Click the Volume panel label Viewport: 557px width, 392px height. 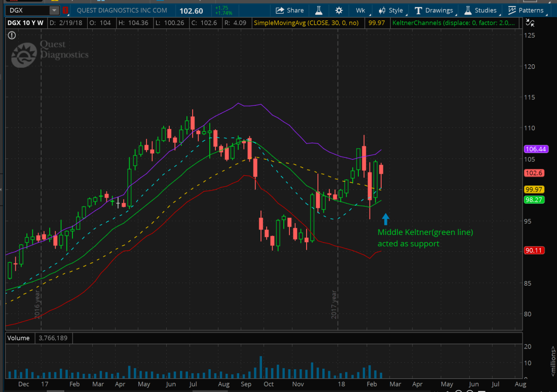19,338
